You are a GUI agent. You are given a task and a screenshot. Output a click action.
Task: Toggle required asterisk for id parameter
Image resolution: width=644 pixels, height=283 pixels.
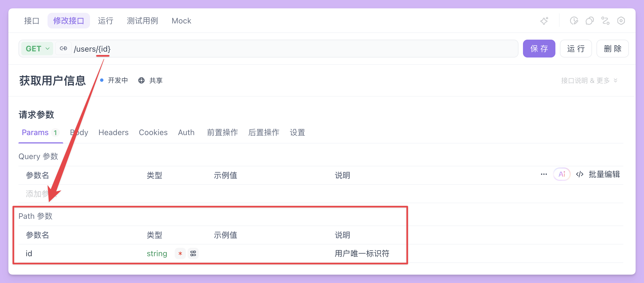pos(180,253)
